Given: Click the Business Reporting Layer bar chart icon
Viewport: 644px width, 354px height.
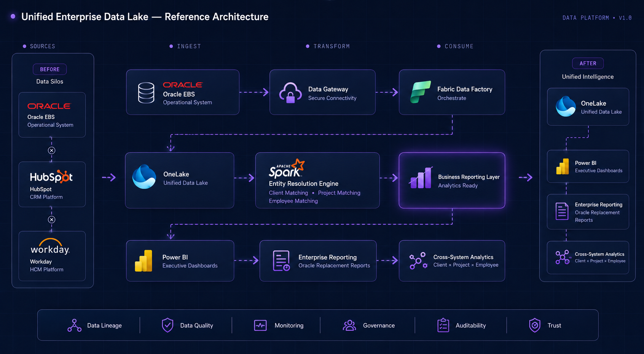Looking at the screenshot, I should click(x=421, y=178).
